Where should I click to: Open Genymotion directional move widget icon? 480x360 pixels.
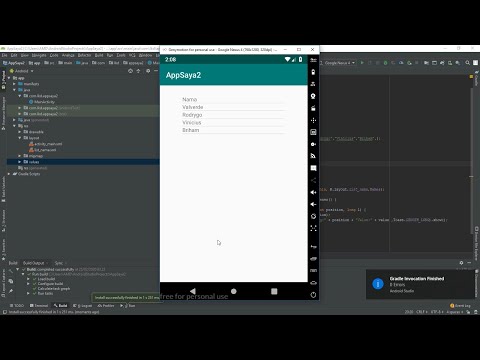pos(313,120)
